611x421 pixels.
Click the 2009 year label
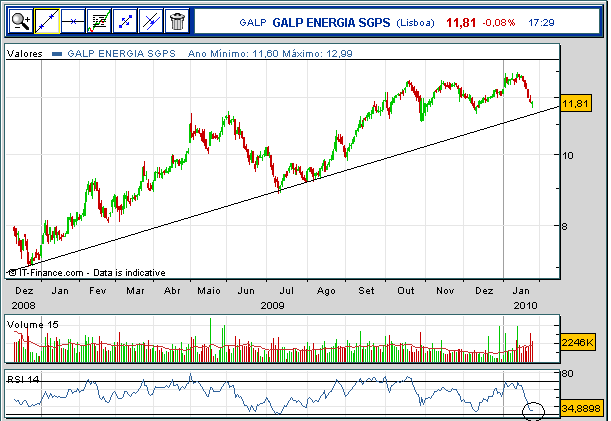coord(272,306)
